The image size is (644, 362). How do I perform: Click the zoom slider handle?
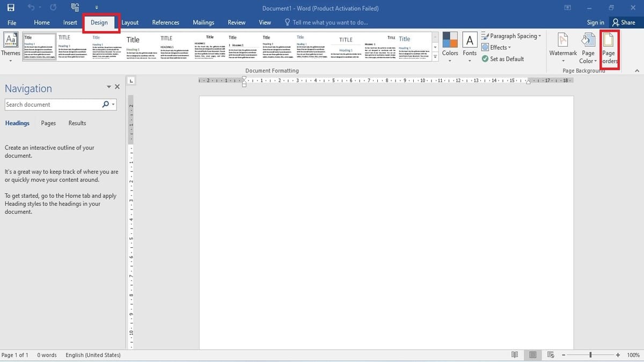pyautogui.click(x=590, y=355)
